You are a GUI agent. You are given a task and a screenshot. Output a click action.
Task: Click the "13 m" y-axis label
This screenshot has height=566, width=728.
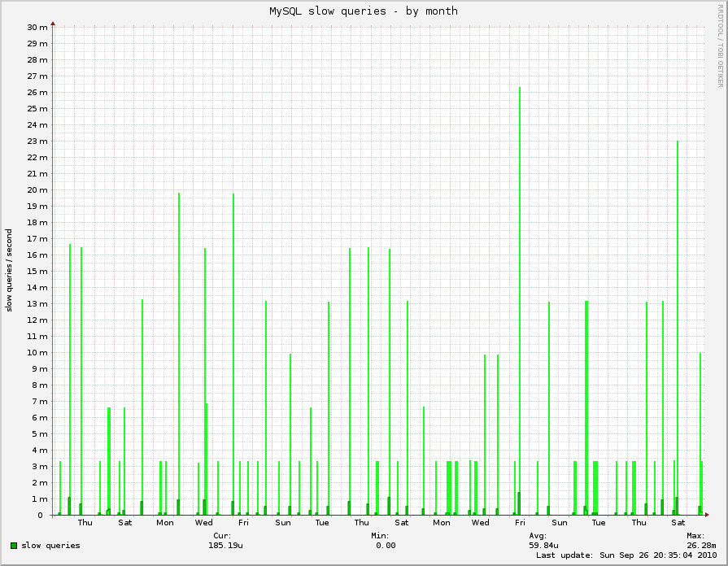click(37, 303)
